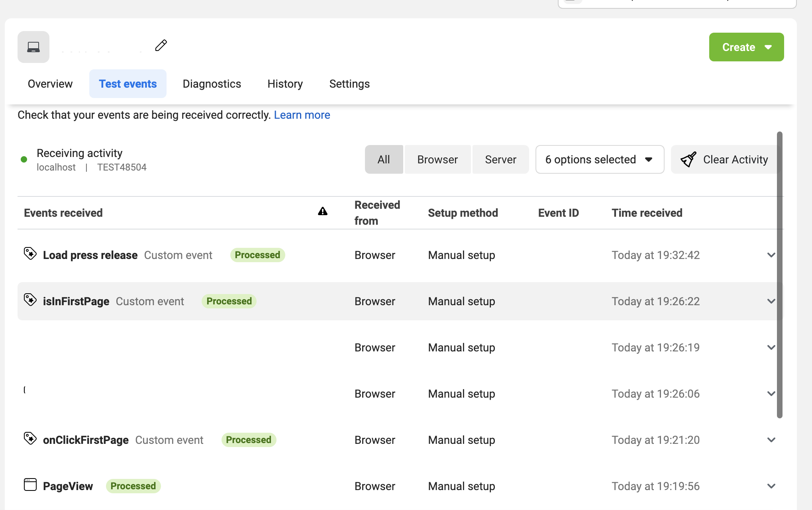Click the laptop dataset icon
The image size is (812, 510).
pyautogui.click(x=33, y=47)
